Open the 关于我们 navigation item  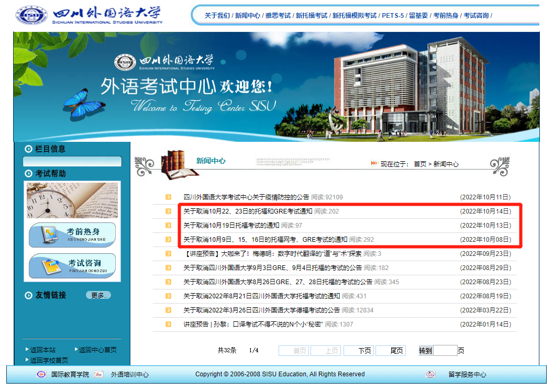217,16
